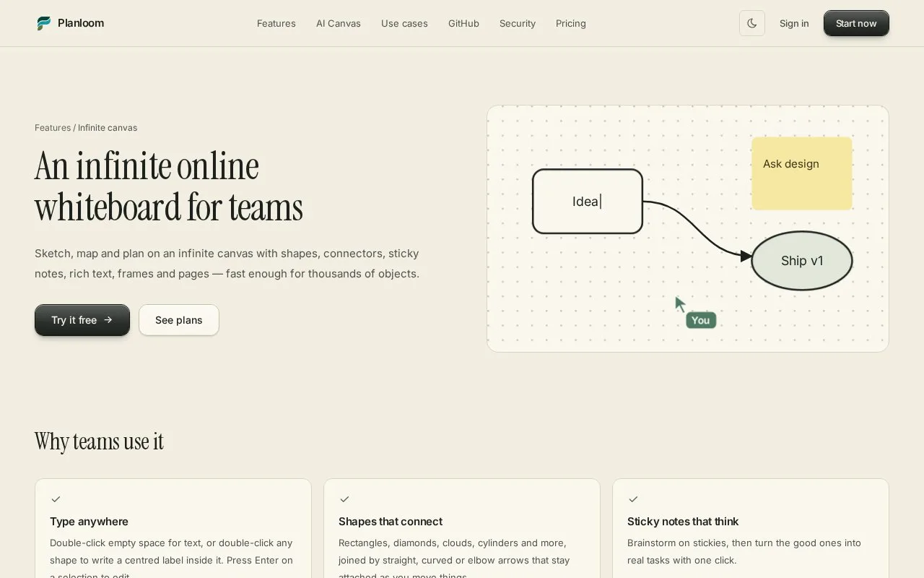
Task: Open the AI Canvas nav item
Action: pyautogui.click(x=339, y=23)
